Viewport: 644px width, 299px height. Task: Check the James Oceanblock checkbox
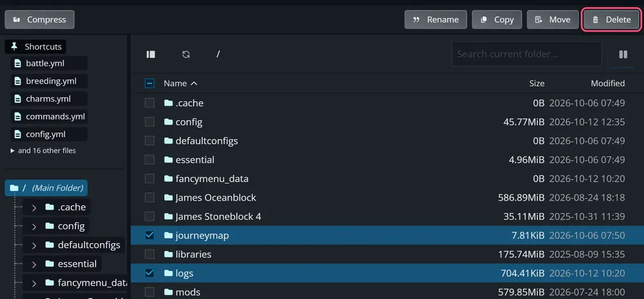click(149, 197)
